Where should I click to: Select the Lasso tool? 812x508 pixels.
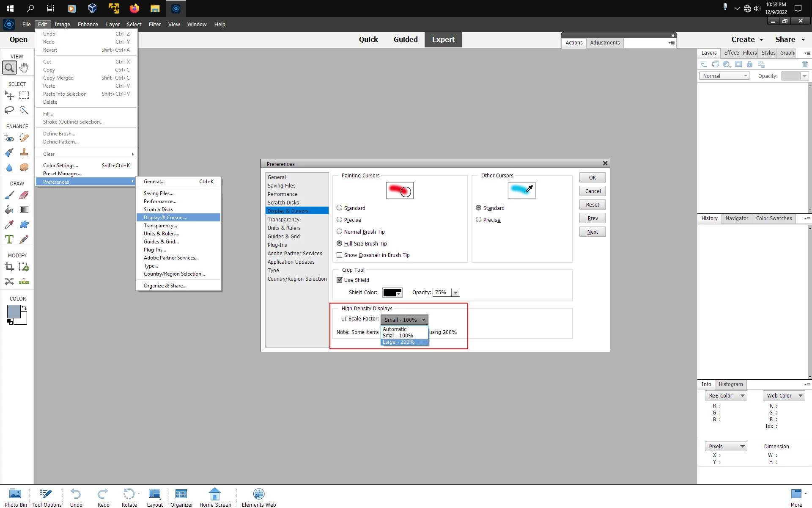click(x=9, y=110)
